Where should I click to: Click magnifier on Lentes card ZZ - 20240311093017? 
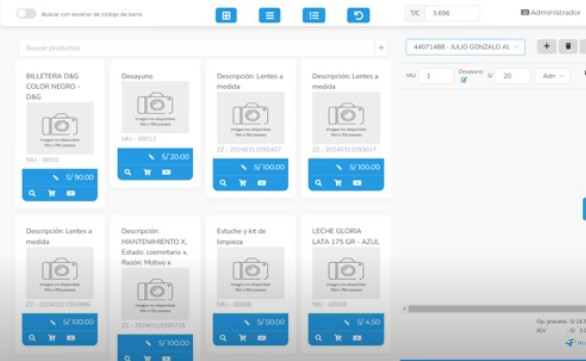(318, 183)
